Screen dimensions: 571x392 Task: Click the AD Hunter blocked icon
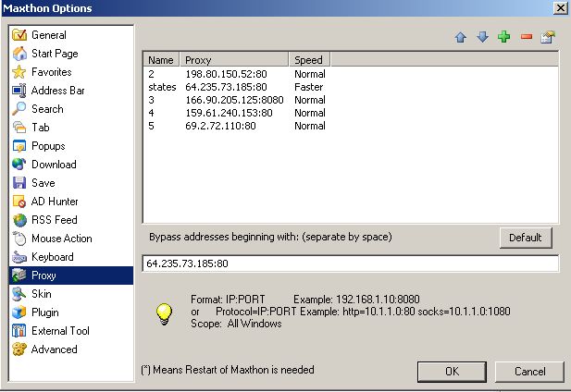point(19,202)
